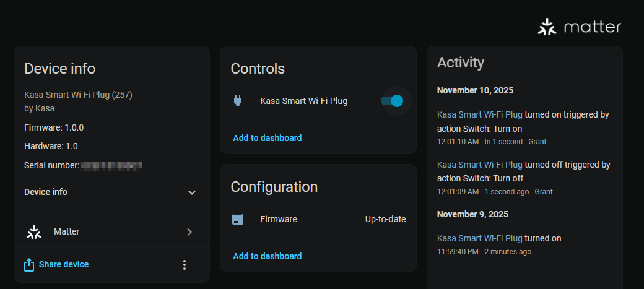Click the share icon beside Share device

coord(29,265)
